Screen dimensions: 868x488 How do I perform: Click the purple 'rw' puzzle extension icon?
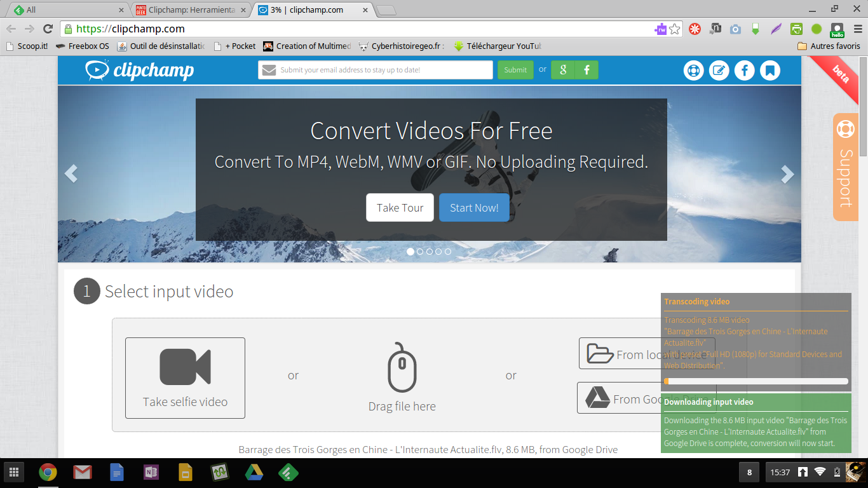(660, 29)
